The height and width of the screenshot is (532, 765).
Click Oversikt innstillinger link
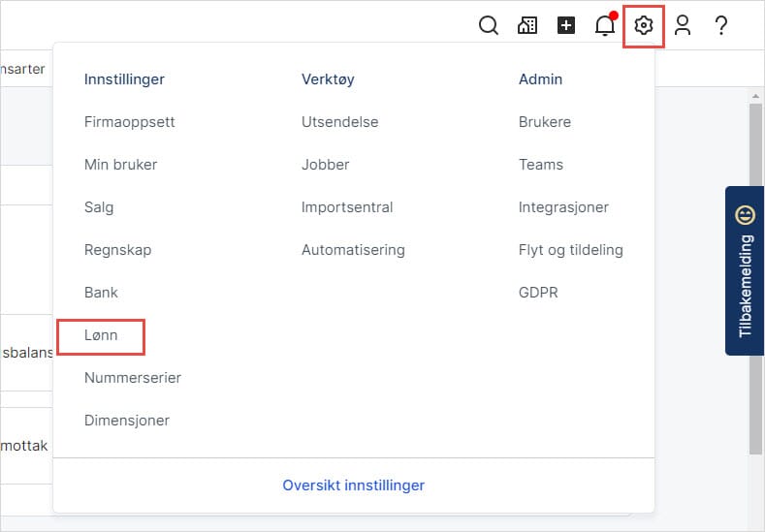click(353, 485)
